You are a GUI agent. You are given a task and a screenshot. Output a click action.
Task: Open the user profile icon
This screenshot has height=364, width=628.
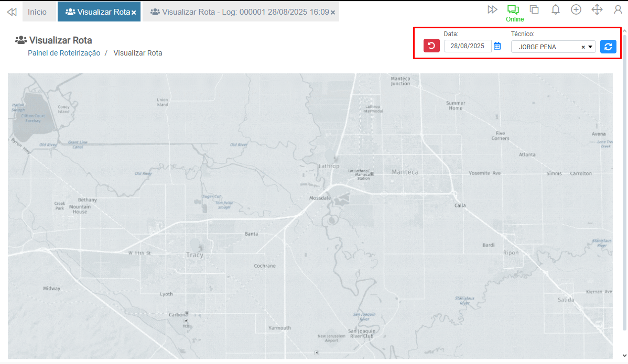(618, 9)
